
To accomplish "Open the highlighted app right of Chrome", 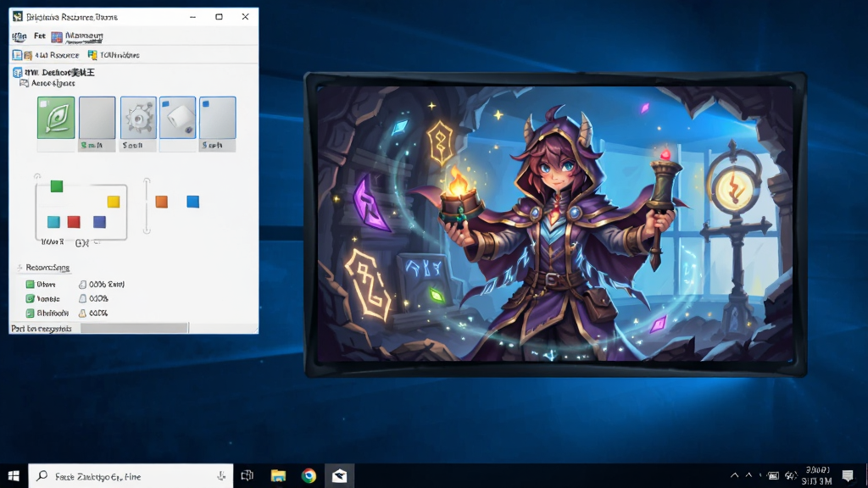I will (x=339, y=476).
